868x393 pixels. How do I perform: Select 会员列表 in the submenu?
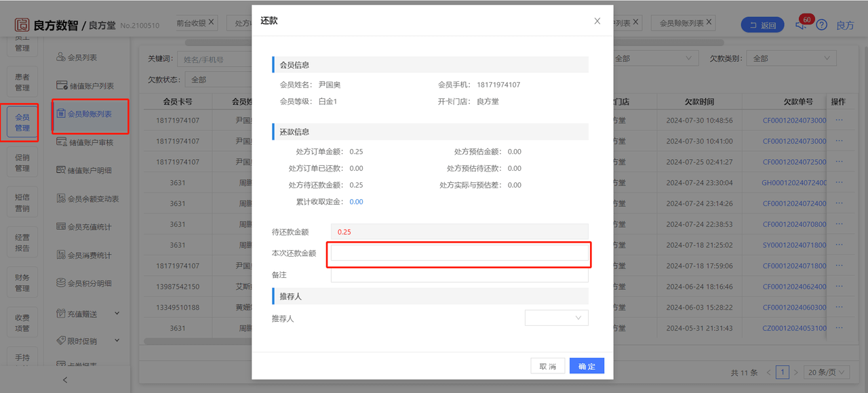pyautogui.click(x=82, y=58)
